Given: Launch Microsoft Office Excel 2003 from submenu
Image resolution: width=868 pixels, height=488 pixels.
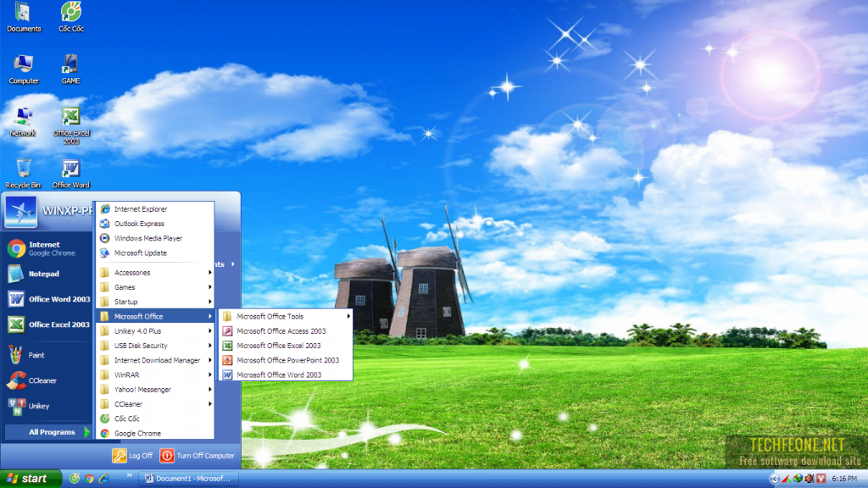Looking at the screenshot, I should click(286, 346).
